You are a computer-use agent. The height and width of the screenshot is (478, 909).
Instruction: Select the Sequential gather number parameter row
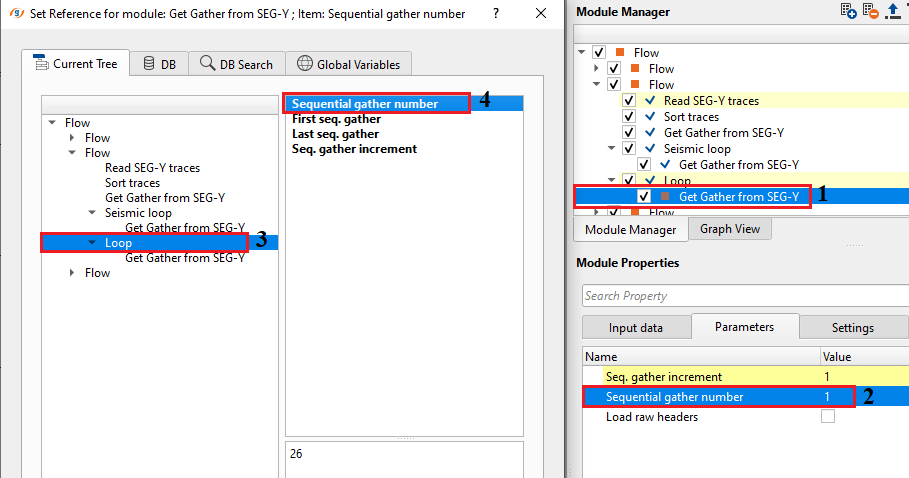coord(746,397)
